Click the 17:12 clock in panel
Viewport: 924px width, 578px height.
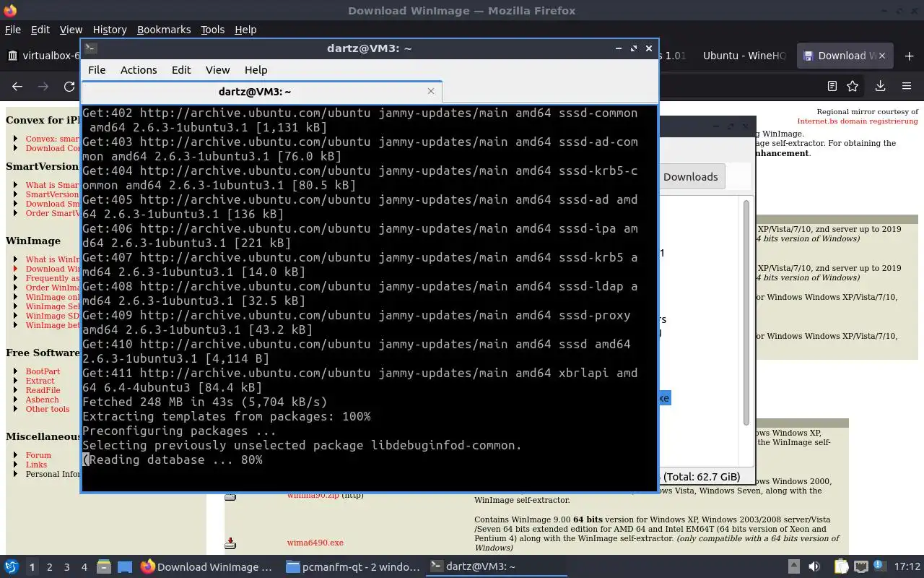[x=907, y=567]
